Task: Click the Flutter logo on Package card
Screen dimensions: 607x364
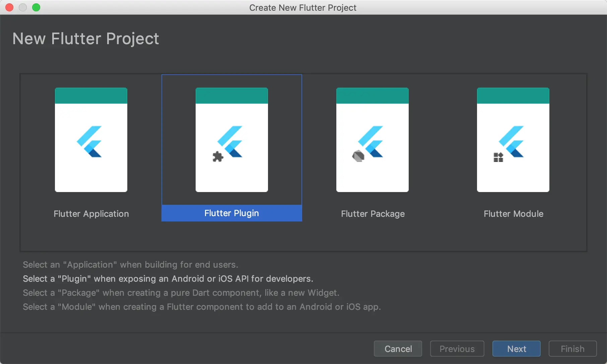Action: [x=372, y=141]
